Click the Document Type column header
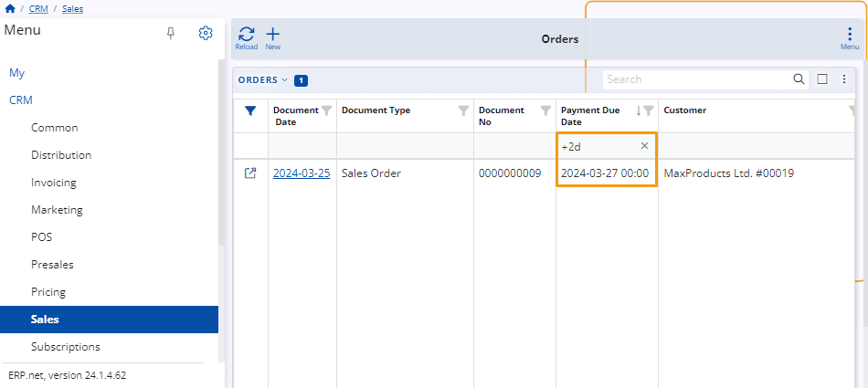Viewport: 868px width, 388px height. 376,110
